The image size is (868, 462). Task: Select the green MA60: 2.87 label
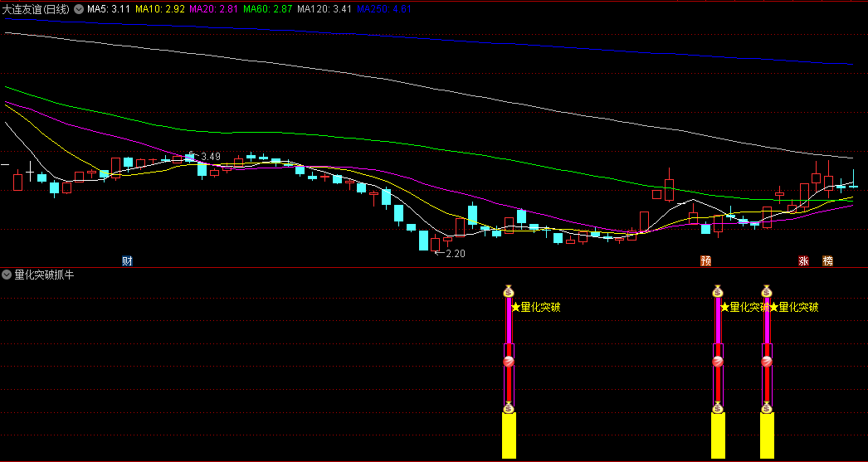(268, 9)
